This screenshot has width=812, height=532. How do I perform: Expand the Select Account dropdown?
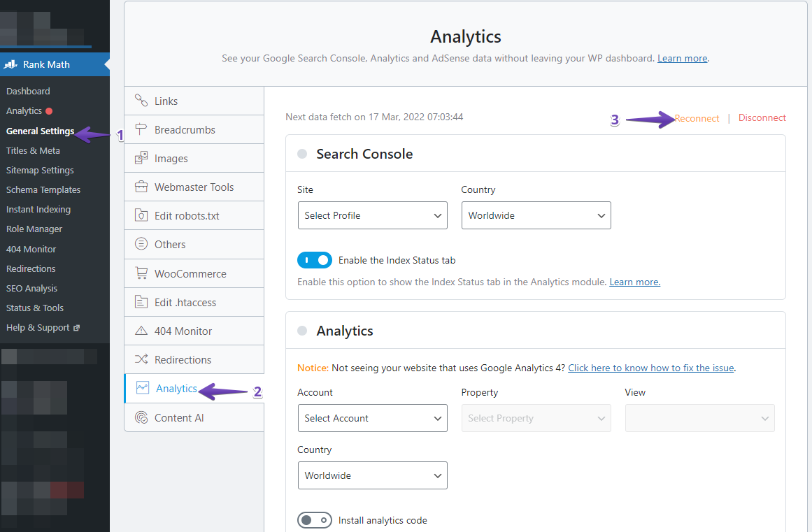(x=372, y=418)
